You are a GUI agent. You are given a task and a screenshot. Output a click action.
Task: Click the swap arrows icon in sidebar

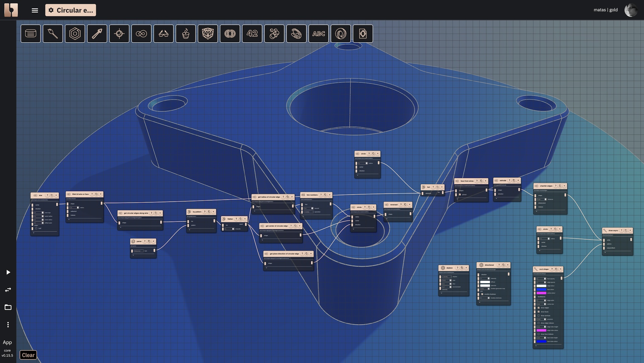(x=8, y=290)
